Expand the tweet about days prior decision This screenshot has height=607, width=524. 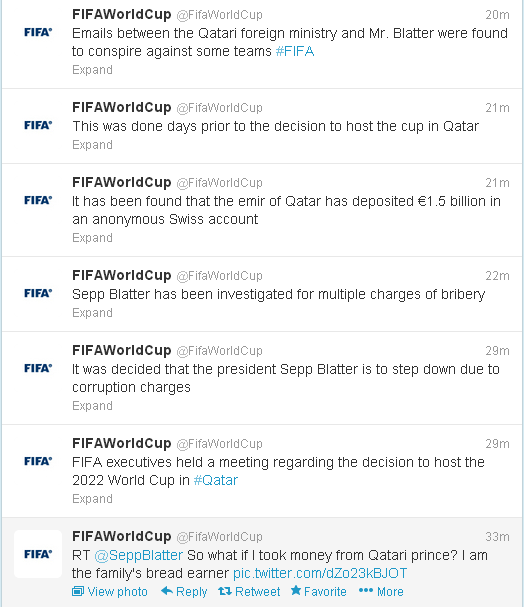pyautogui.click(x=92, y=145)
